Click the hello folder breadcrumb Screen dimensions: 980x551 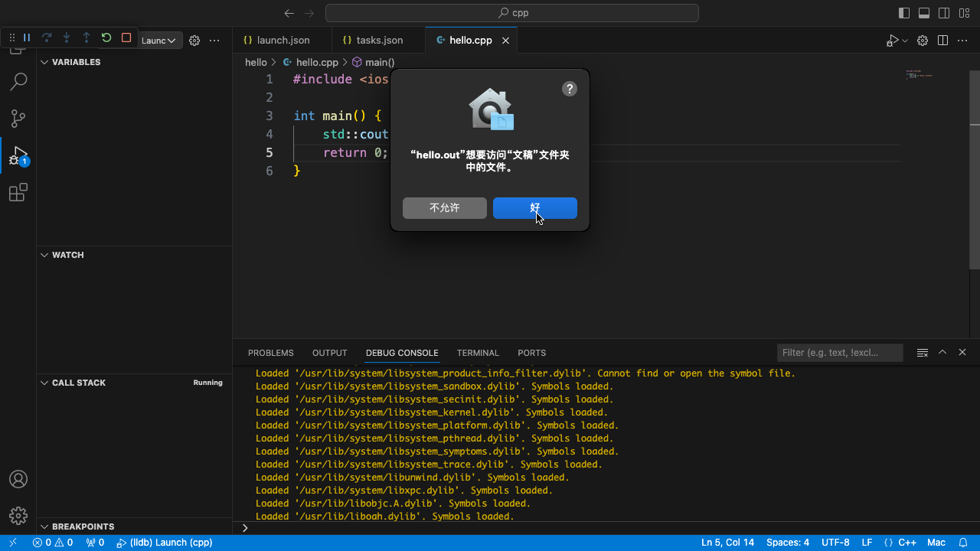tap(256, 62)
